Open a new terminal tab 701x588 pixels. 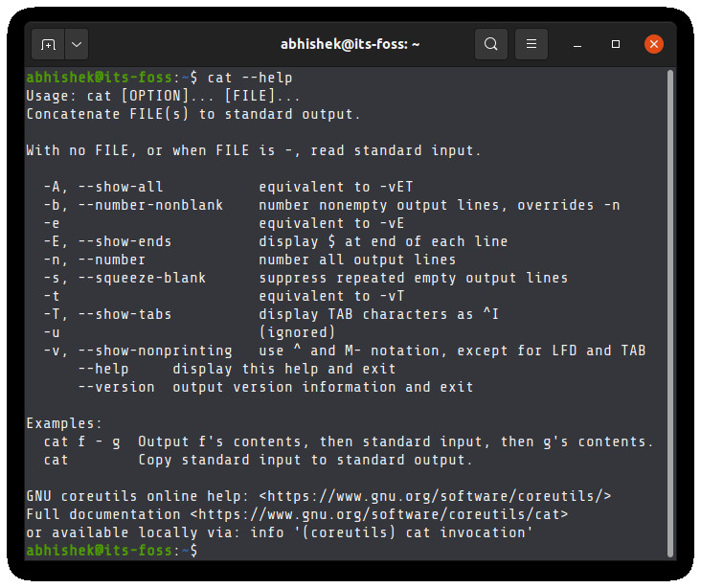[x=49, y=44]
